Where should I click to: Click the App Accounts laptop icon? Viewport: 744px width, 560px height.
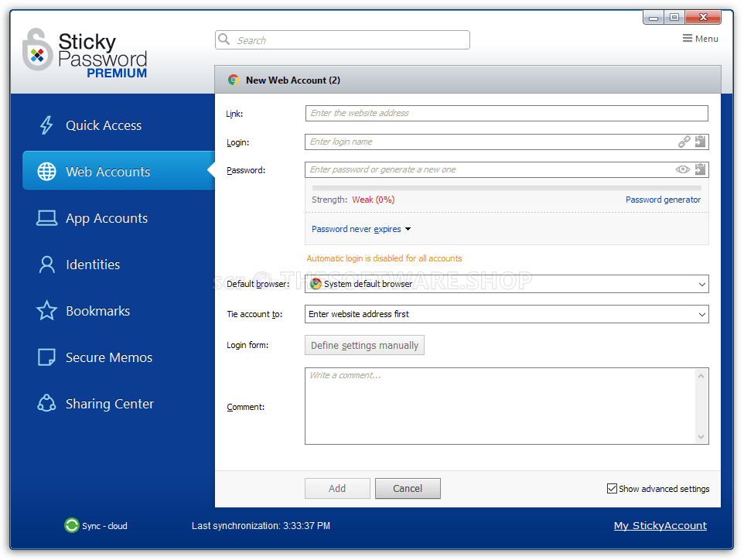[x=46, y=218]
